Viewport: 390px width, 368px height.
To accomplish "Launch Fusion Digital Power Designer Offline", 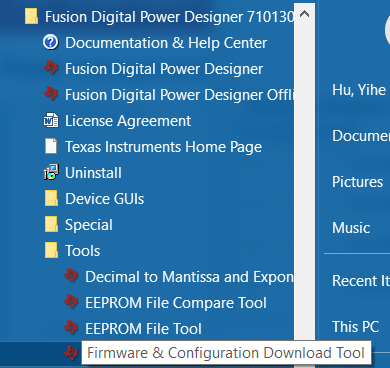I will coord(179,95).
